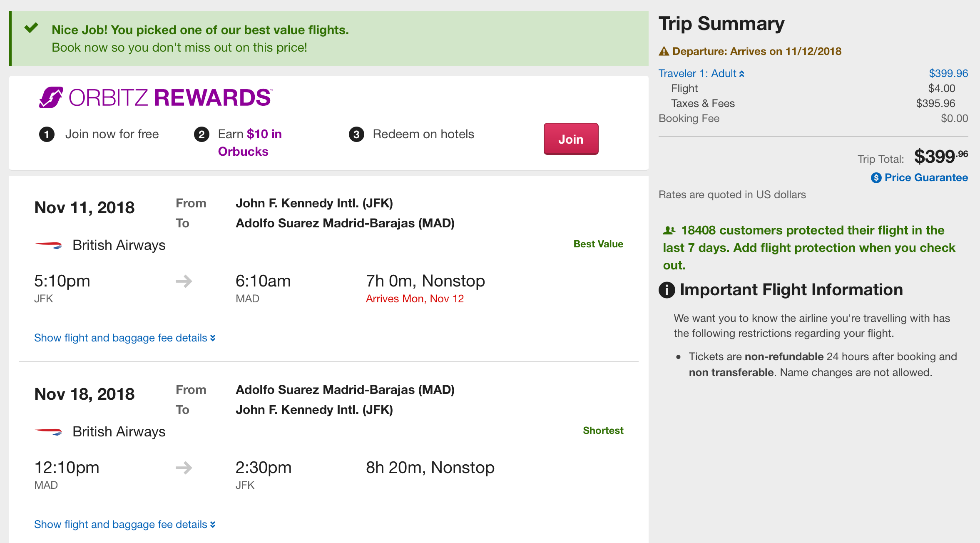This screenshot has width=980, height=543.
Task: Click the Price Guarantee dollar icon
Action: [x=876, y=178]
